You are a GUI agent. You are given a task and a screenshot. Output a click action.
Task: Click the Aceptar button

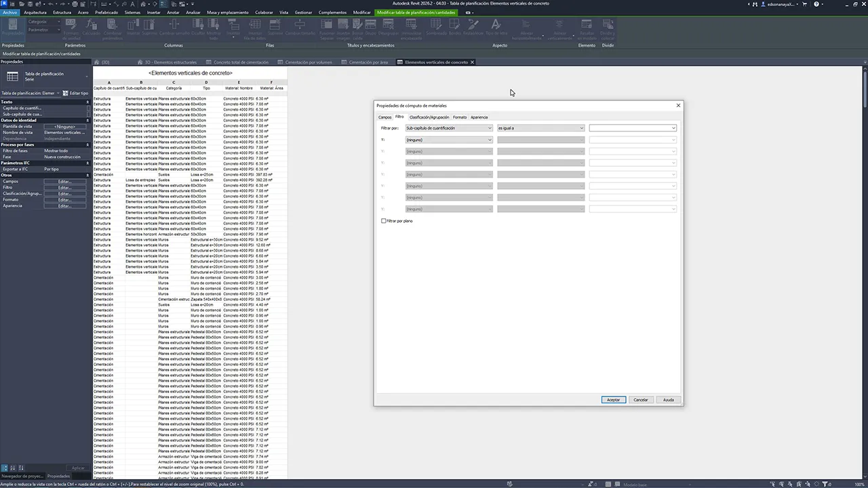(613, 400)
